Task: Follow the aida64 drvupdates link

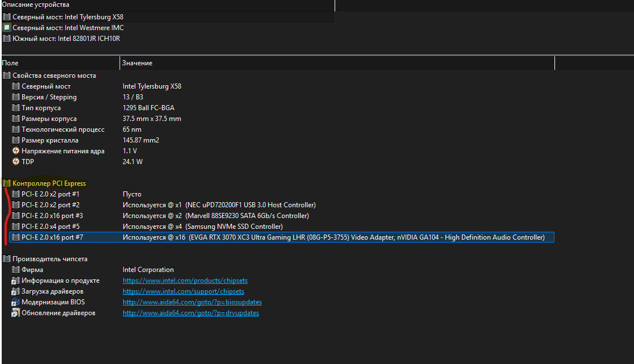Action: click(x=190, y=313)
